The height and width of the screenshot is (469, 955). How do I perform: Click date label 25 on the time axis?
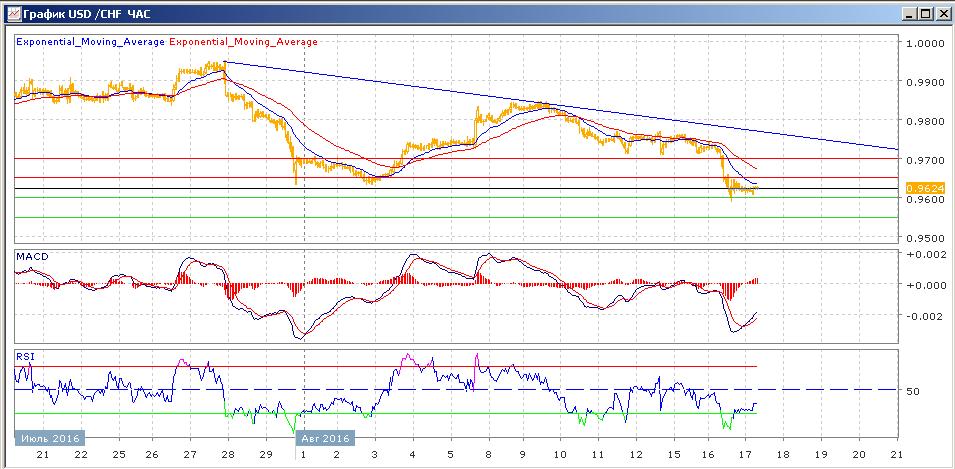point(119,454)
